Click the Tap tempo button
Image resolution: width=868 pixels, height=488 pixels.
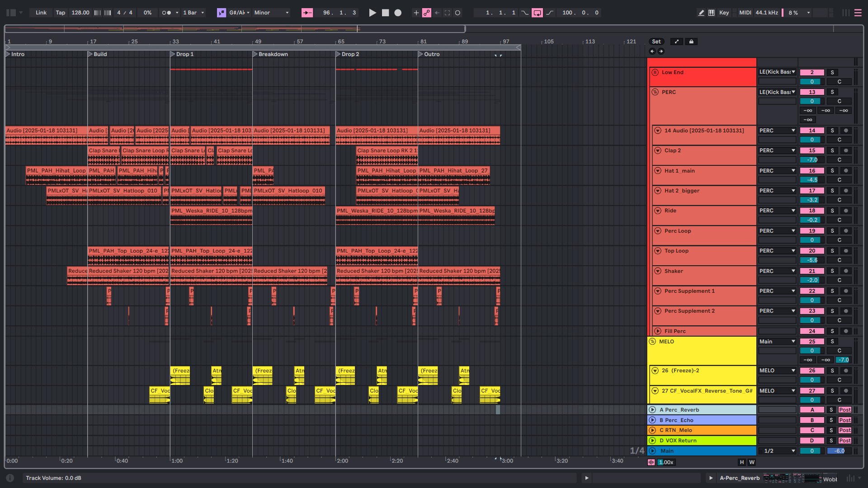pos(60,13)
